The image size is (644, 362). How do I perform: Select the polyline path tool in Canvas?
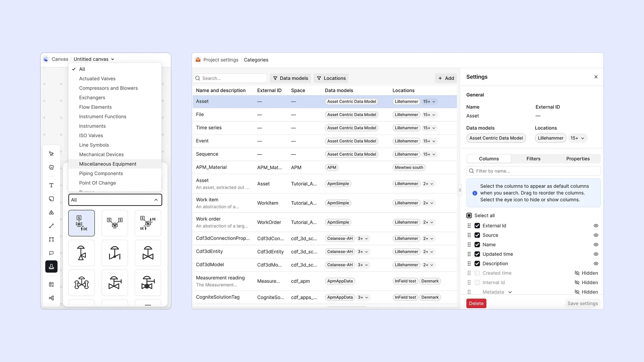pyautogui.click(x=51, y=239)
